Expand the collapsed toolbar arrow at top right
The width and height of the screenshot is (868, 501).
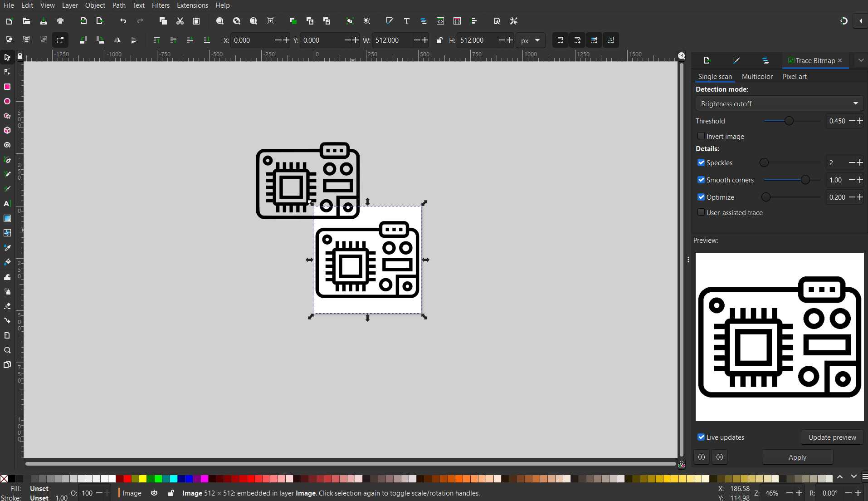[x=861, y=21]
